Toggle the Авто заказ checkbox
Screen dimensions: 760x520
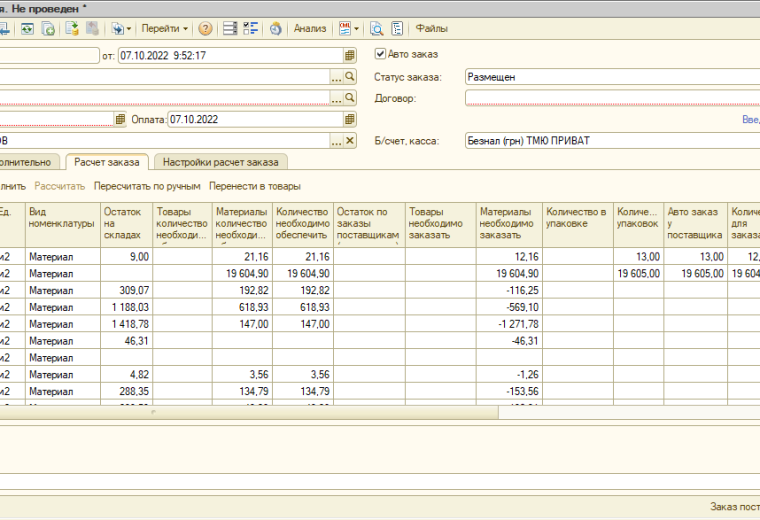[x=380, y=54]
